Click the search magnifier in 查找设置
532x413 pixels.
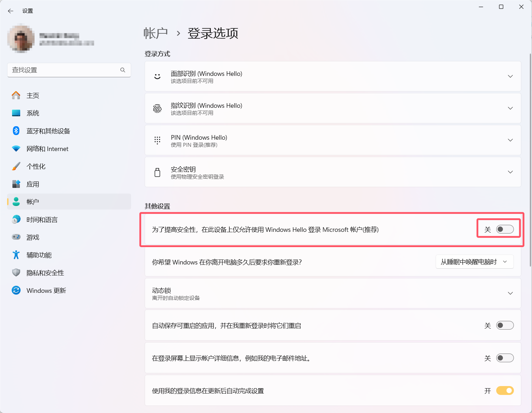(123, 70)
